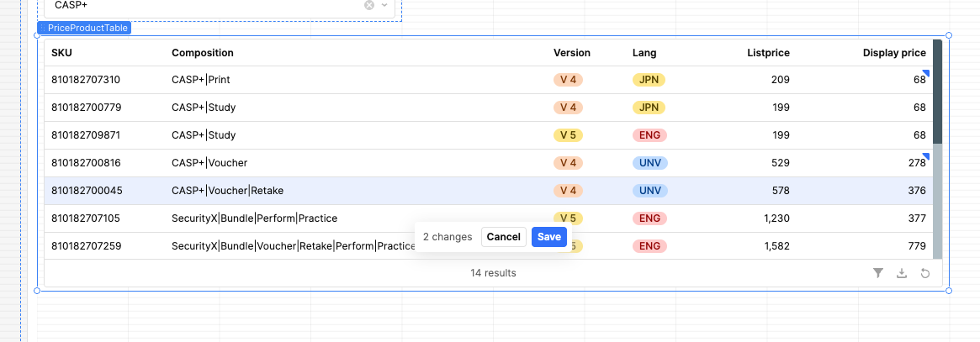Click the refresh table icon
980x342 pixels.
click(925, 273)
